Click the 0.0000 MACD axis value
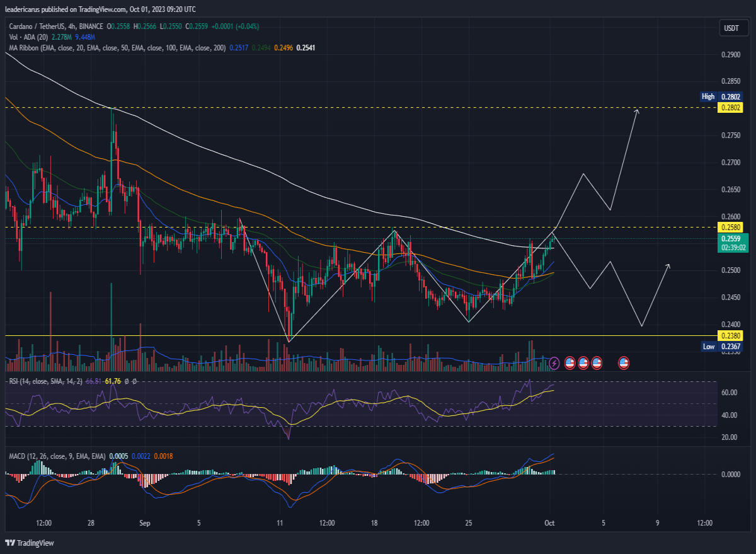Screen dimensions: 756x554 point(731,474)
